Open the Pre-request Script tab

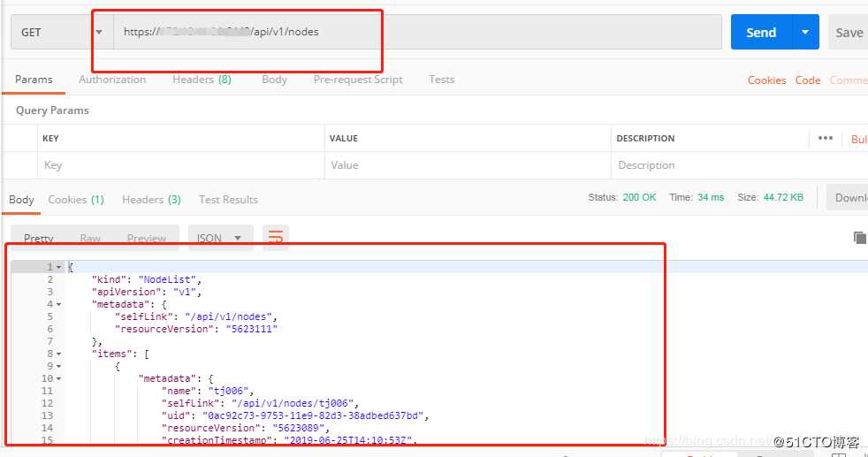(x=358, y=80)
